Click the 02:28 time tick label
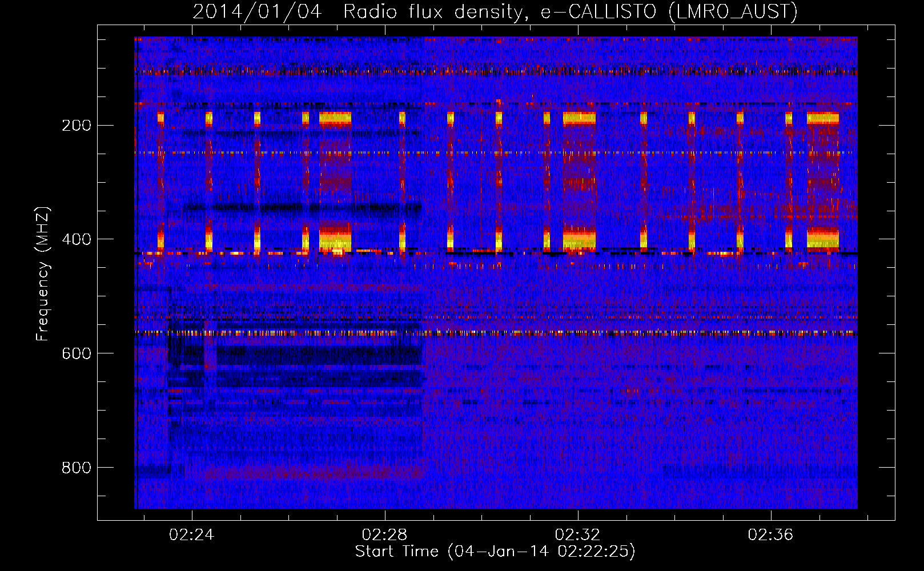924x571 pixels. pyautogui.click(x=385, y=535)
